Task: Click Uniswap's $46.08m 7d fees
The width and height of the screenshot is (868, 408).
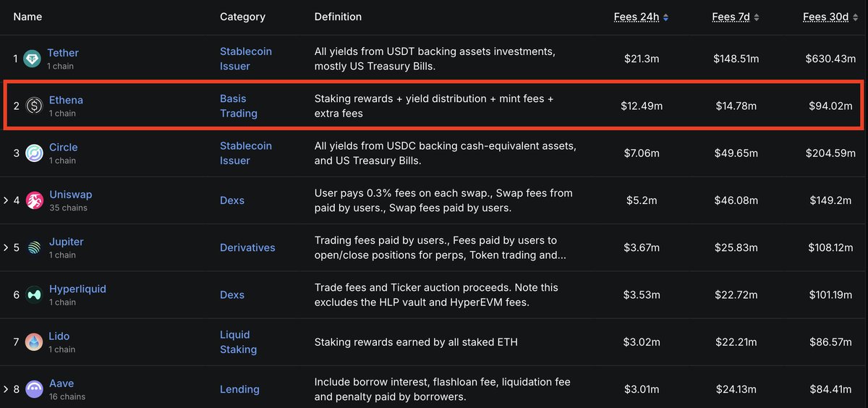Action: [x=736, y=200]
